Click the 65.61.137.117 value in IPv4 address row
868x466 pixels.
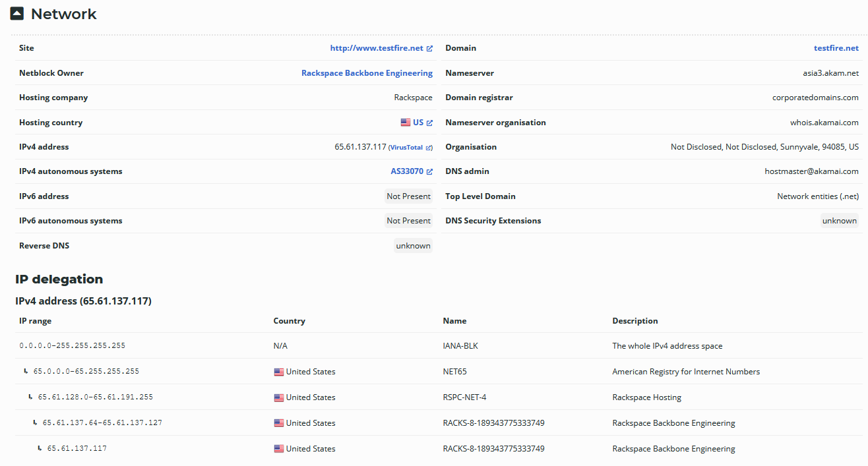click(x=360, y=147)
